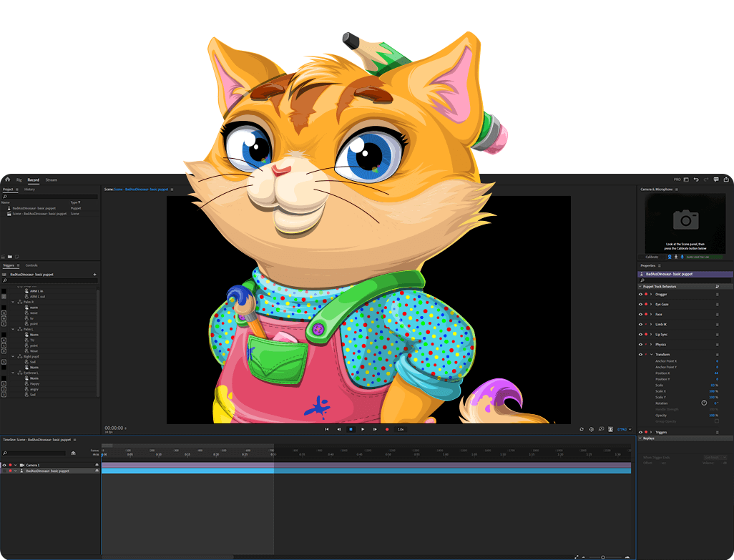The image size is (734, 560).
Task: Click the Play button under the scene
Action: click(363, 429)
